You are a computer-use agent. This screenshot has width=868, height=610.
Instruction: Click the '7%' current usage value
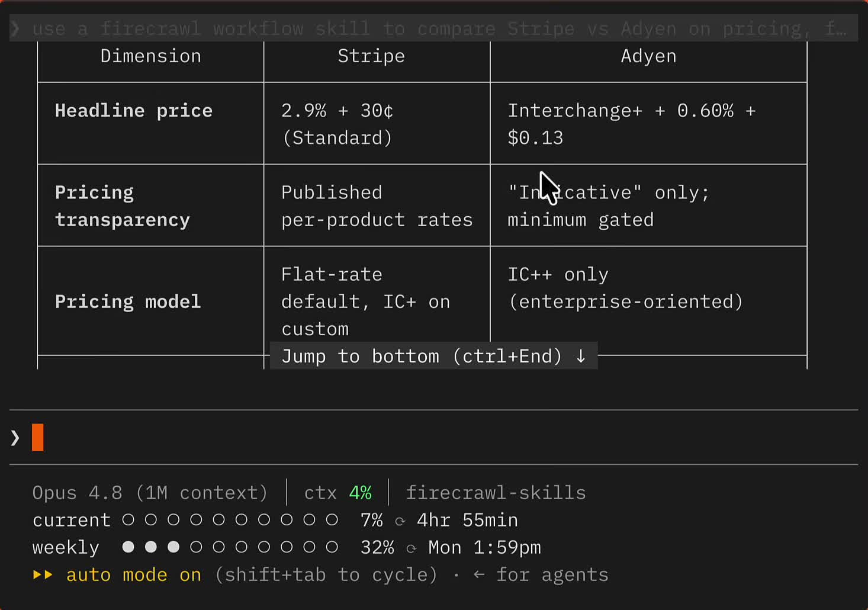point(372,521)
